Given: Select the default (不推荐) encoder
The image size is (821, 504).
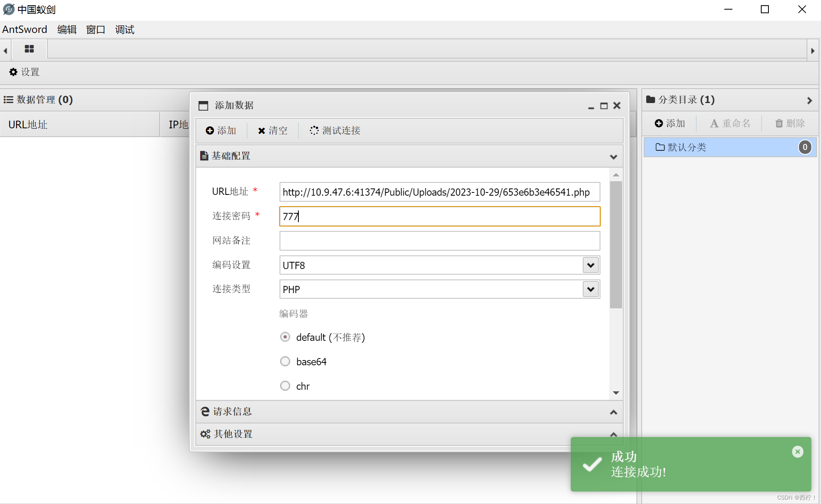Looking at the screenshot, I should [x=285, y=337].
